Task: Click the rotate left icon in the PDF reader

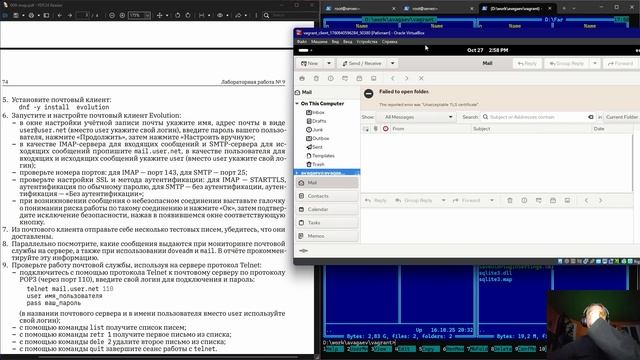Action: [178, 15]
